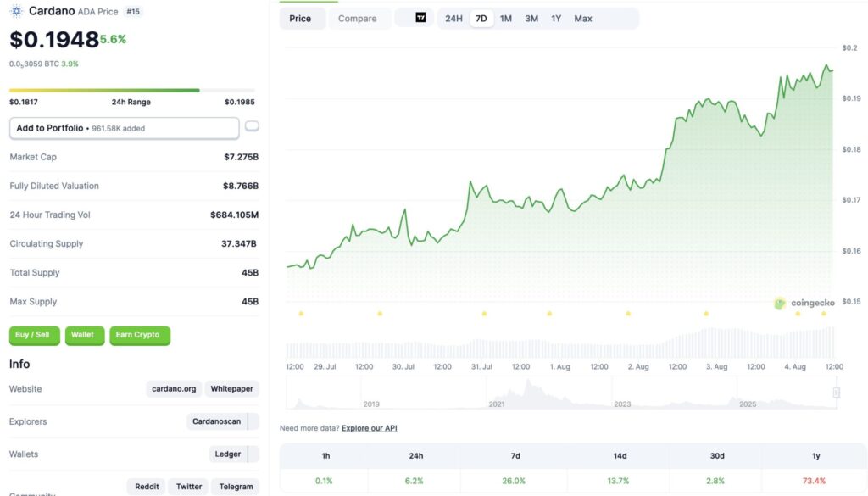Open the TradingView chart icon button
This screenshot has width=868, height=496.
coord(420,18)
